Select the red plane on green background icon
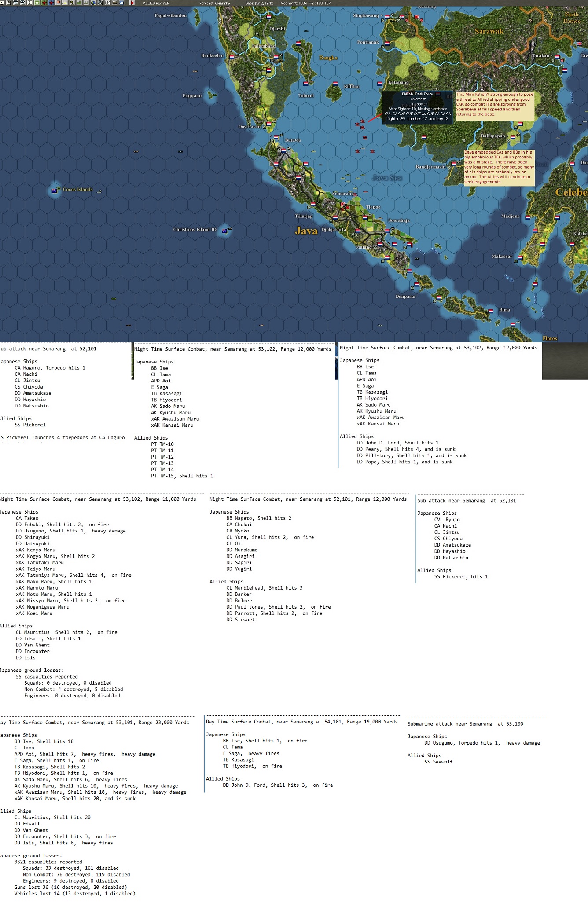Viewport: 588px width, 917px height. (44, 3)
